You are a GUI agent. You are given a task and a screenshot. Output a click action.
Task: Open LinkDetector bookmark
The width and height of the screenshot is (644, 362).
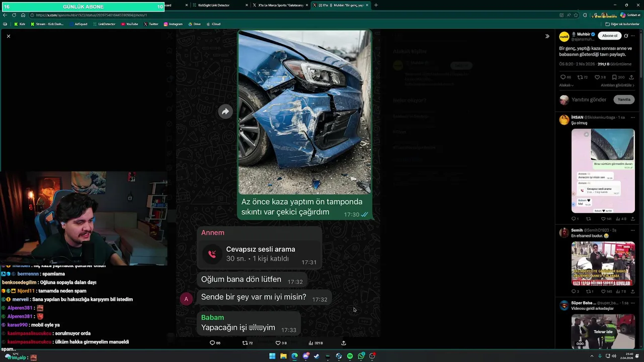(x=104, y=24)
